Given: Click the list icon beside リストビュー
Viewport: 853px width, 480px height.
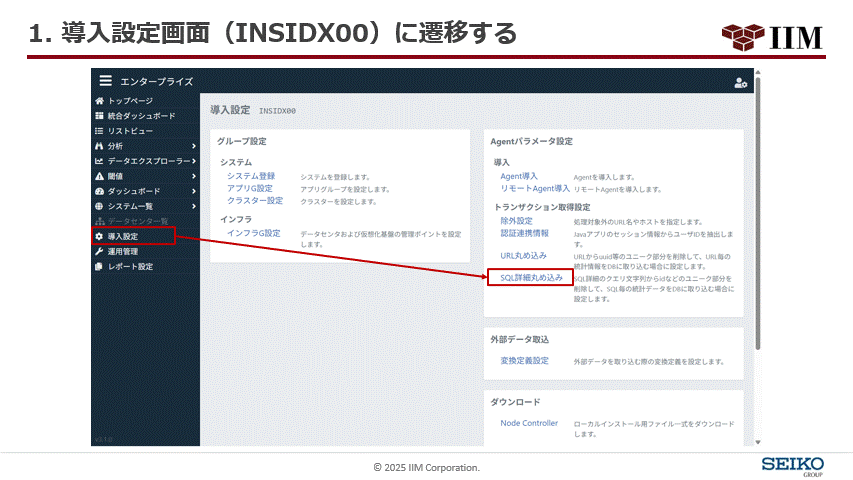Looking at the screenshot, I should pos(99,131).
